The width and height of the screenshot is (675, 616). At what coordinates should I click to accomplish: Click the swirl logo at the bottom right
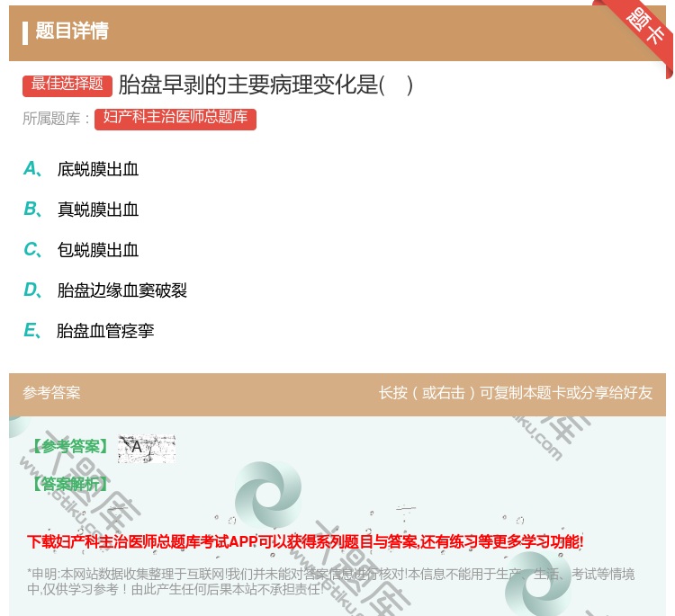538,584
